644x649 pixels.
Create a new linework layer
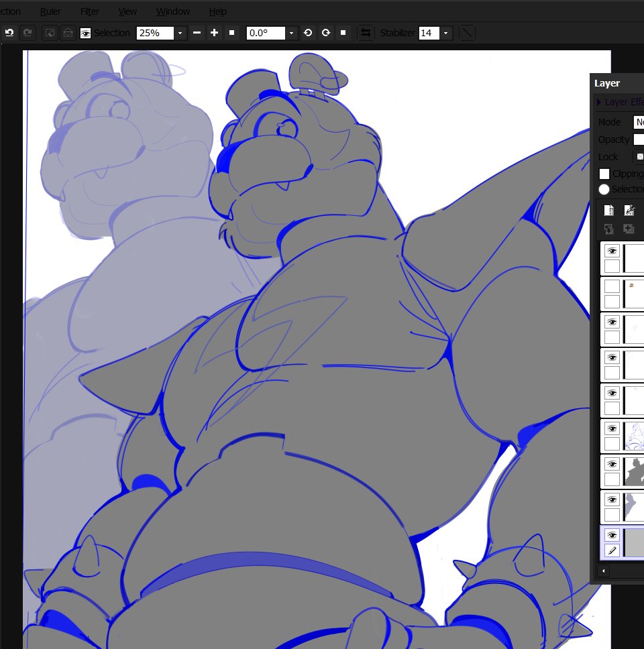629,211
